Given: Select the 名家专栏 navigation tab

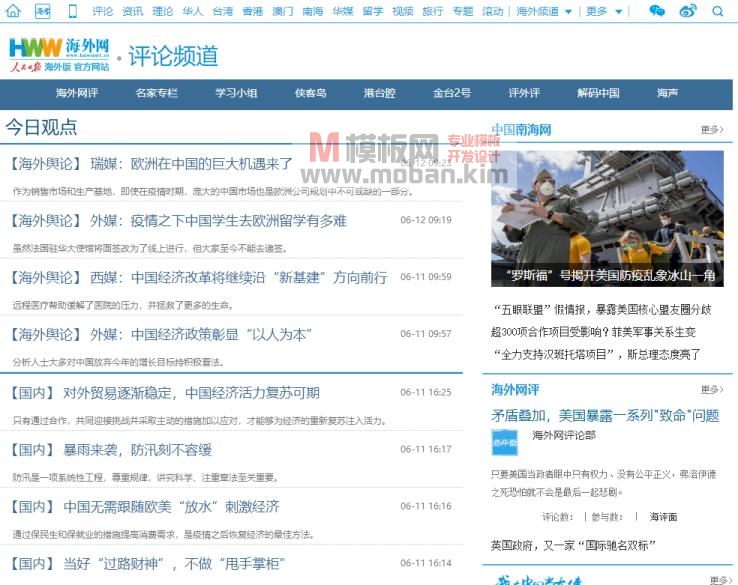Looking at the screenshot, I should (157, 93).
